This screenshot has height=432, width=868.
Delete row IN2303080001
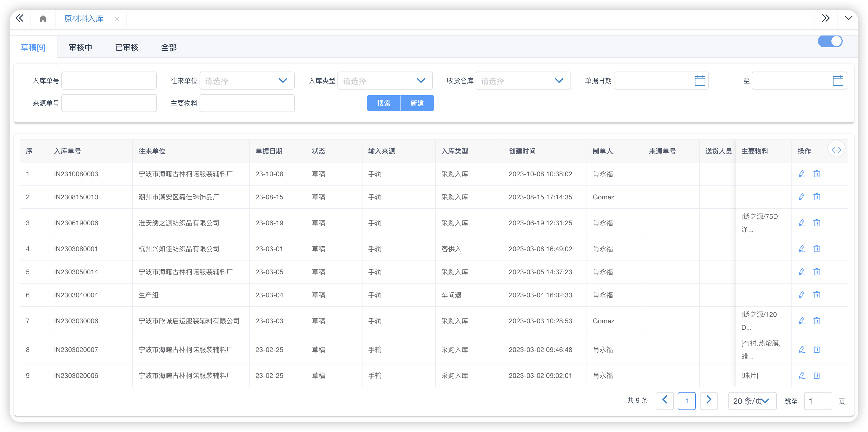click(816, 249)
